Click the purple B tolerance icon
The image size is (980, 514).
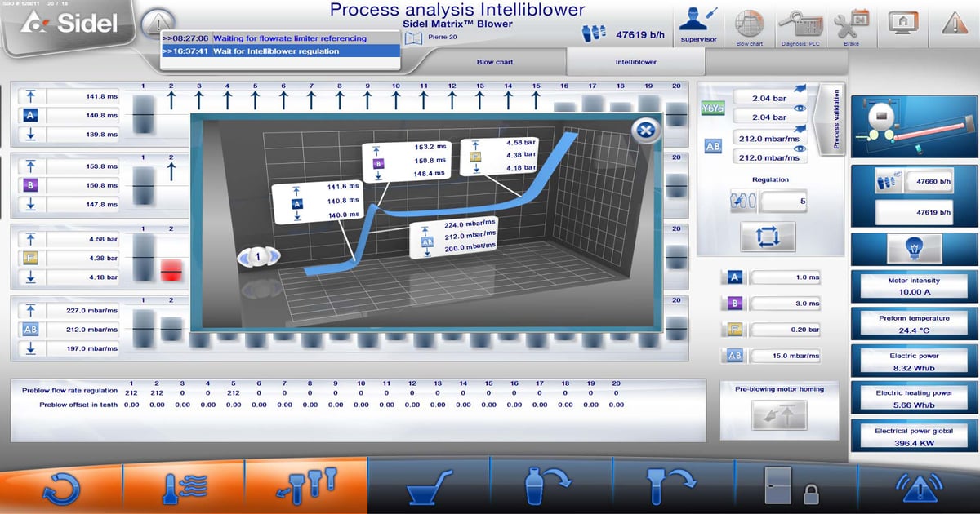[733, 304]
